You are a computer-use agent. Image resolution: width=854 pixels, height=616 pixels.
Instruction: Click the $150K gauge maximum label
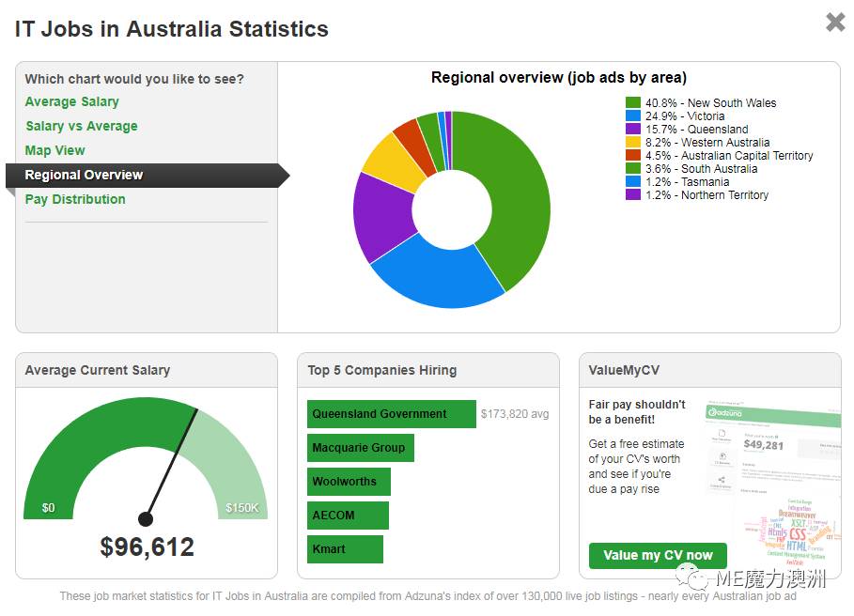click(x=242, y=508)
